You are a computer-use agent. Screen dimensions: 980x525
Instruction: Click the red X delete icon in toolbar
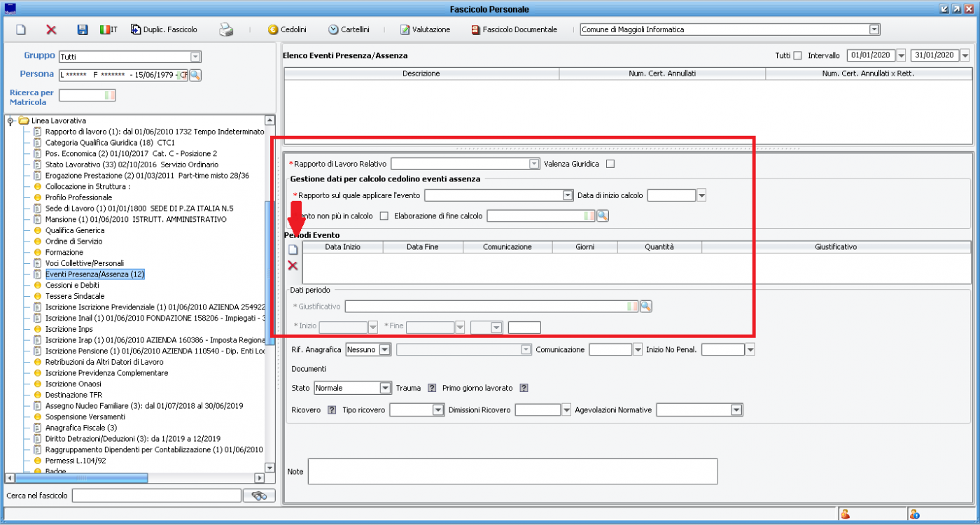[51, 30]
